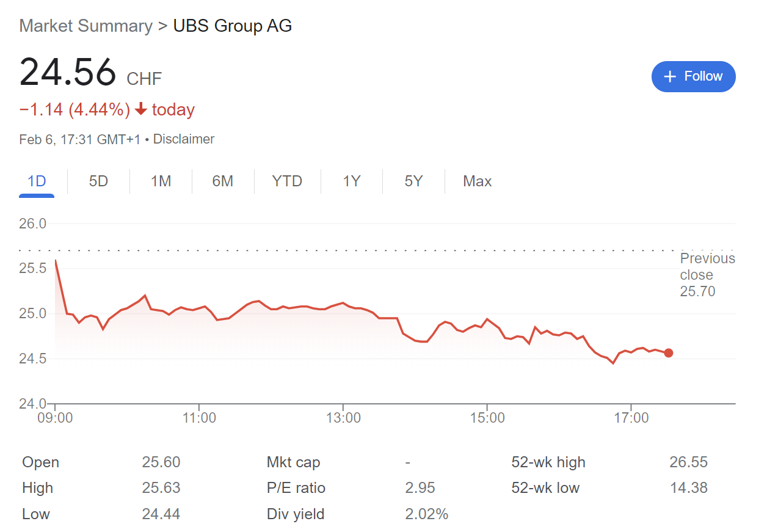Image resolution: width=767 pixels, height=532 pixels.
Task: Click the Follow button
Action: pos(693,76)
